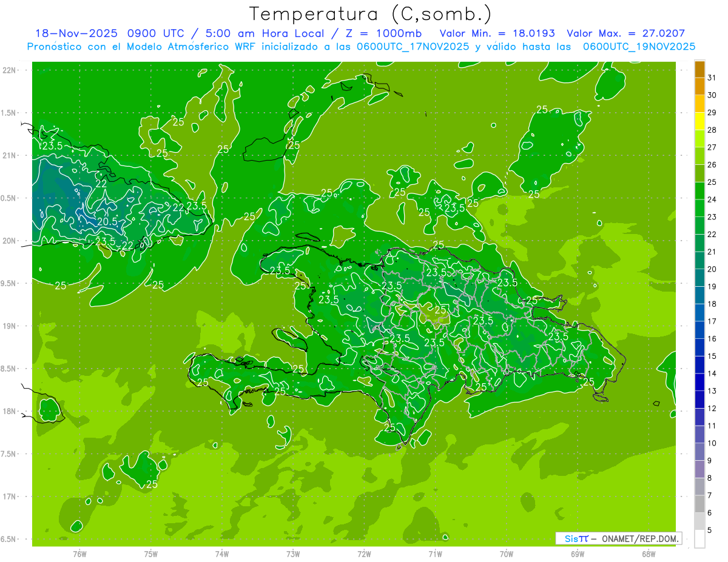
Task: Pick the green swatch between 23 and 24
Action: [x=699, y=208]
